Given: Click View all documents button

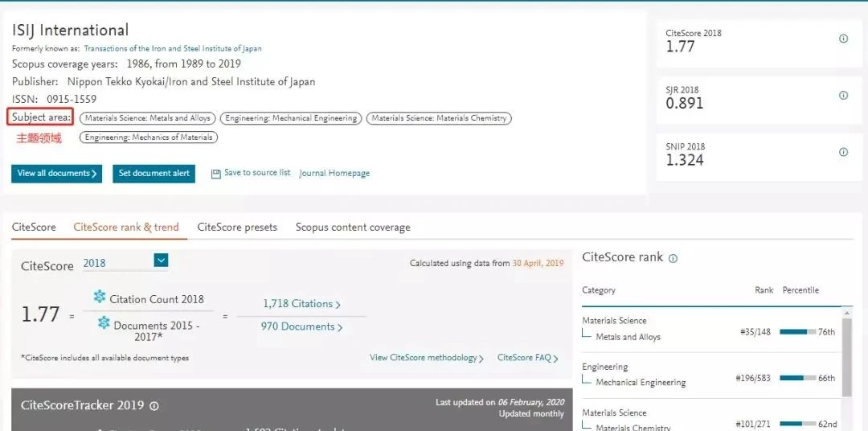Looking at the screenshot, I should 56,174.
